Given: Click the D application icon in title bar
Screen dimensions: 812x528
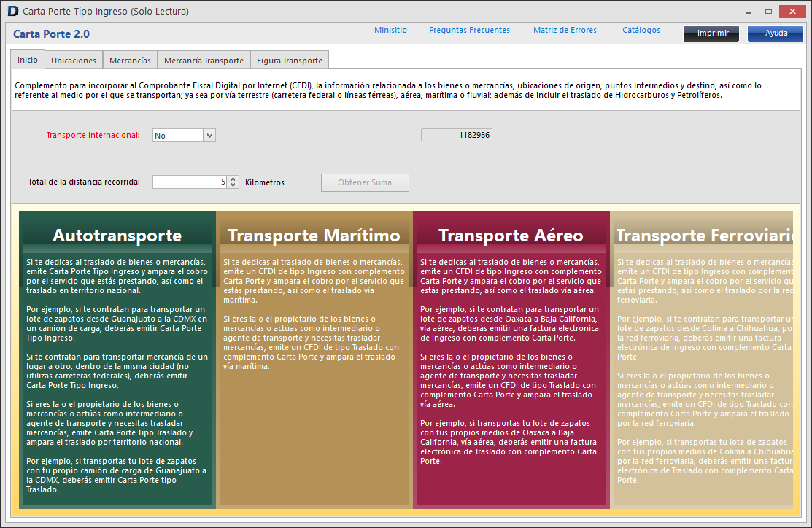Looking at the screenshot, I should click(x=12, y=12).
